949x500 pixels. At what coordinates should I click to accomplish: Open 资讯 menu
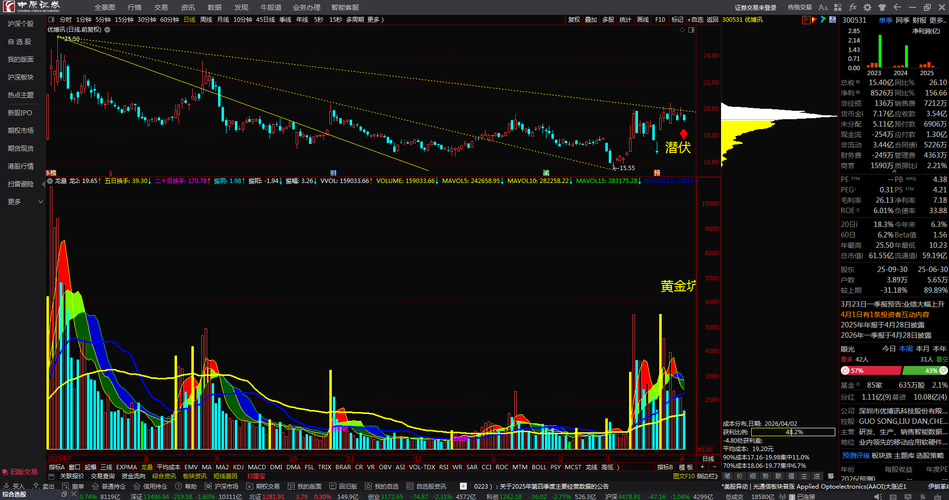click(188, 7)
